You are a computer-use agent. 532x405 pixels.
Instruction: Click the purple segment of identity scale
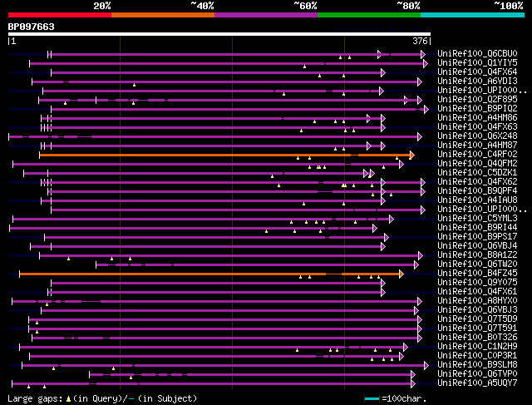(x=266, y=15)
